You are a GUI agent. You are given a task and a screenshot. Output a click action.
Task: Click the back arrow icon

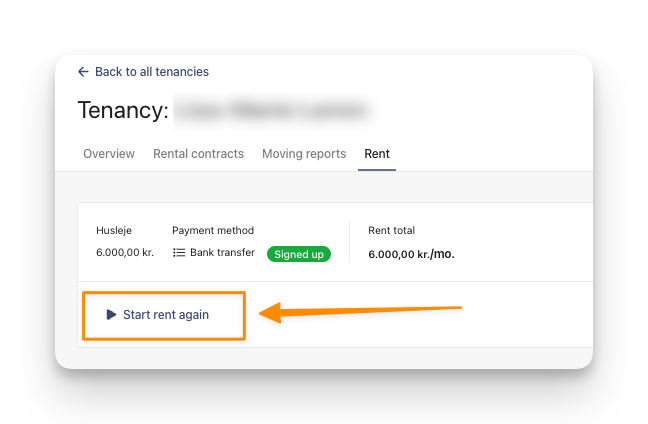coord(83,72)
